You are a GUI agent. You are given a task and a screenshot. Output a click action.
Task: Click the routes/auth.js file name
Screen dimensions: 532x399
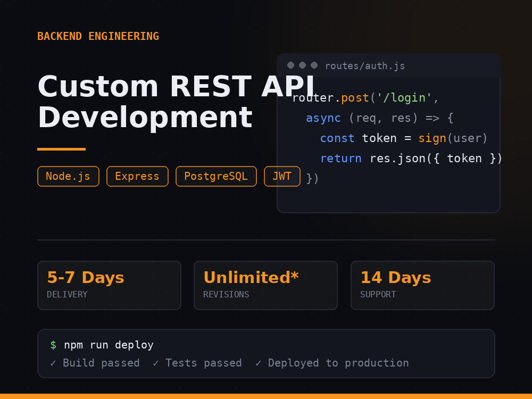[x=365, y=65]
